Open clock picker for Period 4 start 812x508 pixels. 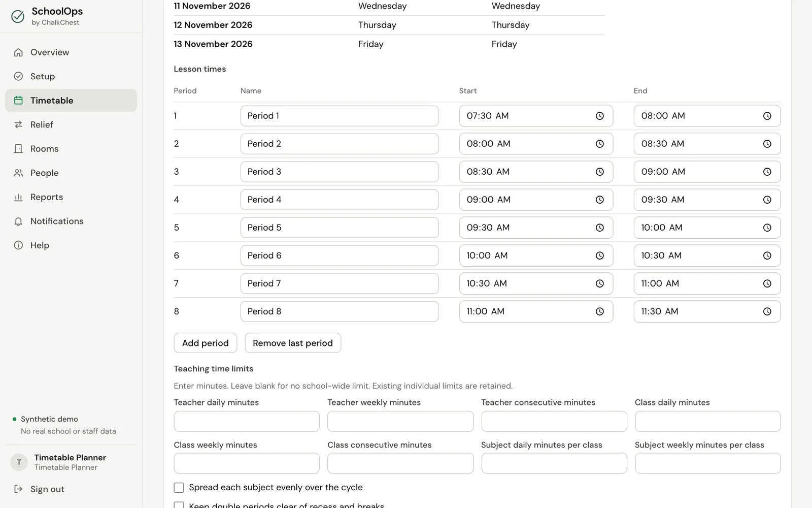pos(599,200)
